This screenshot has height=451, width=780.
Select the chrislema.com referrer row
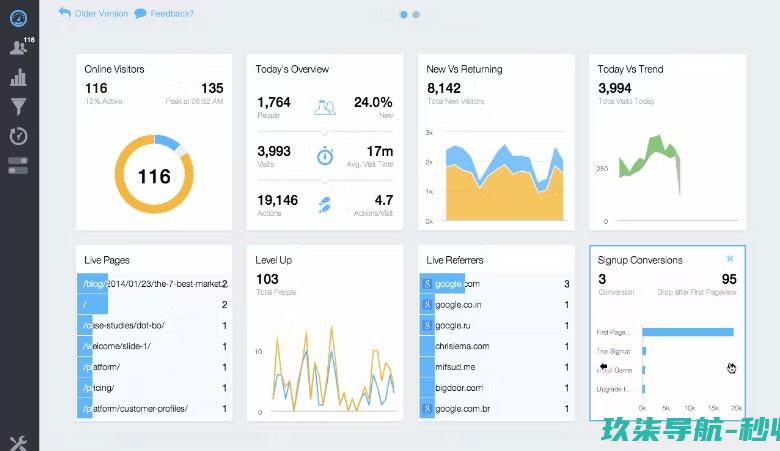pos(496,346)
